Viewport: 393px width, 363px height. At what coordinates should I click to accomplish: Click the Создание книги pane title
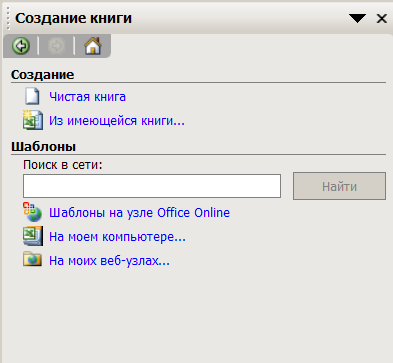pos(73,18)
